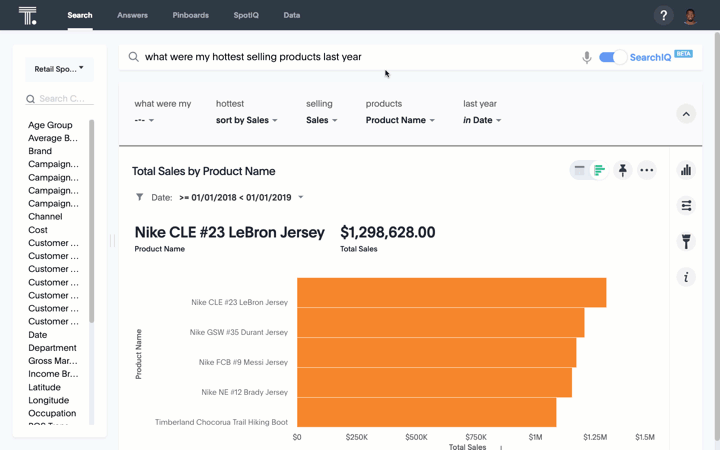This screenshot has width=720, height=450.
Task: Switch to chart view icon
Action: [x=599, y=170]
